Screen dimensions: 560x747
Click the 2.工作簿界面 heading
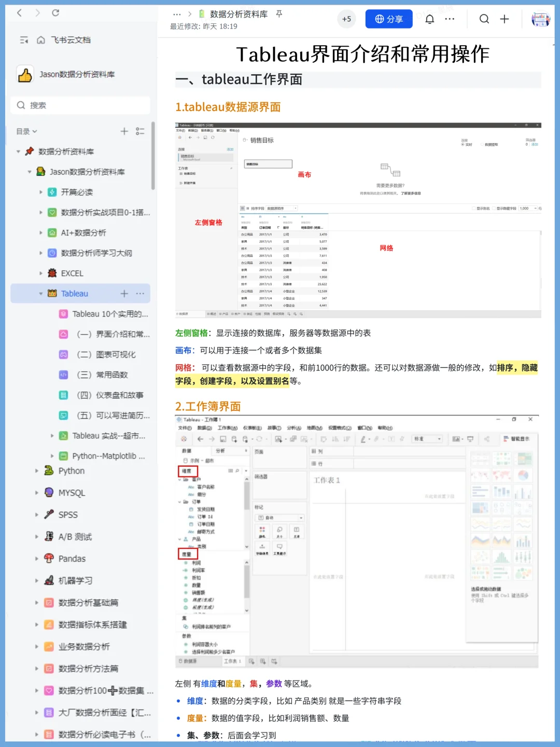[208, 406]
